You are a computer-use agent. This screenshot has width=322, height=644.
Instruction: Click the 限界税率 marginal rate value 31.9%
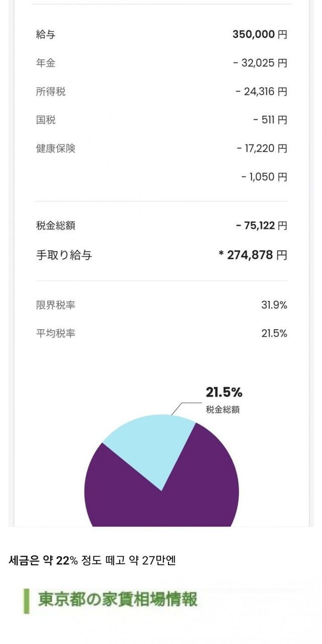(x=274, y=305)
